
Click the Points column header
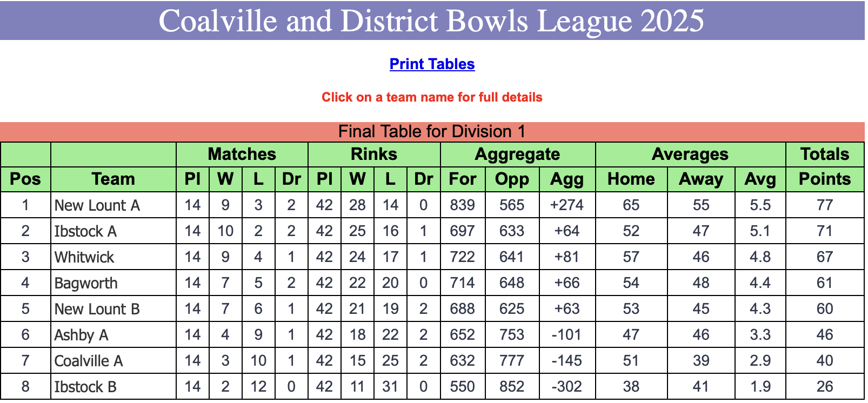pos(825,179)
